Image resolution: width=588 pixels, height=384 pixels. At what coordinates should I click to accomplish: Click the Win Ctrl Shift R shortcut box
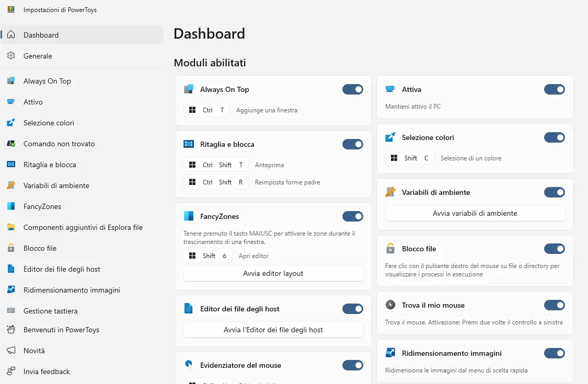coord(216,182)
